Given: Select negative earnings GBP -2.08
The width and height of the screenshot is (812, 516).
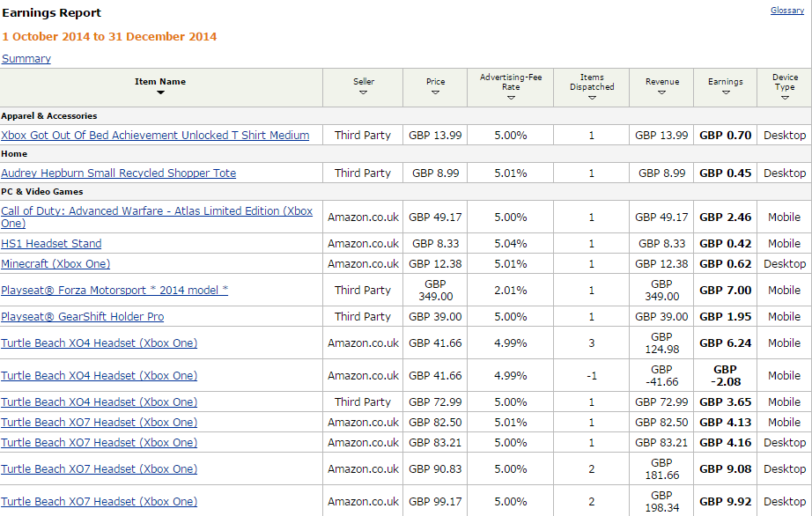Looking at the screenshot, I should [x=725, y=375].
